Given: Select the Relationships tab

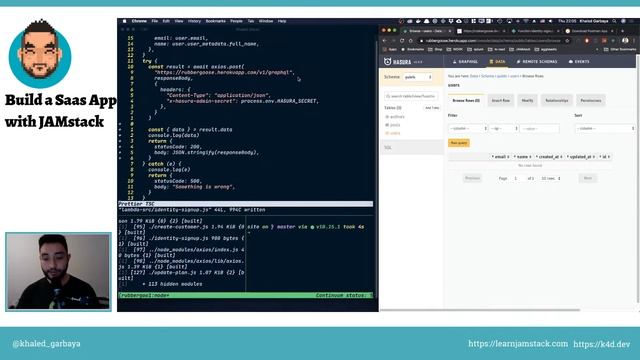Looking at the screenshot, I should coord(557,100).
